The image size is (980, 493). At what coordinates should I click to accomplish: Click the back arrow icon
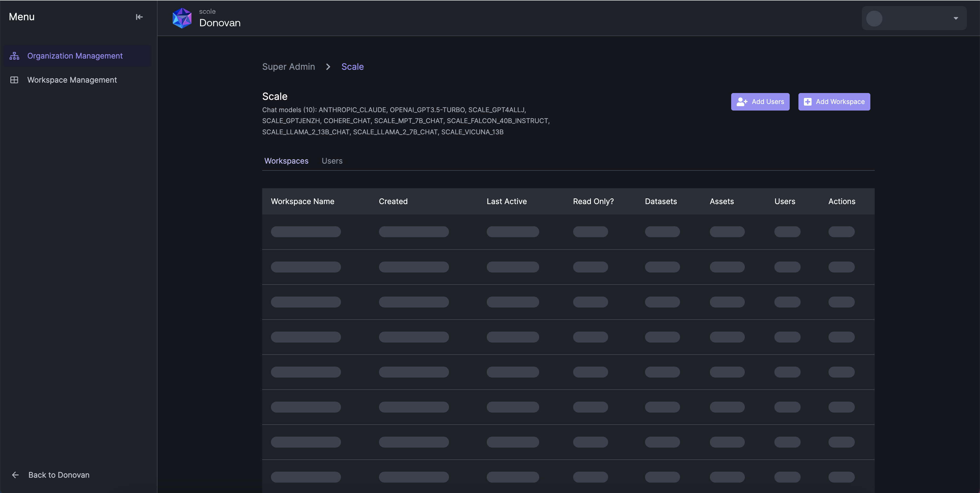click(15, 474)
